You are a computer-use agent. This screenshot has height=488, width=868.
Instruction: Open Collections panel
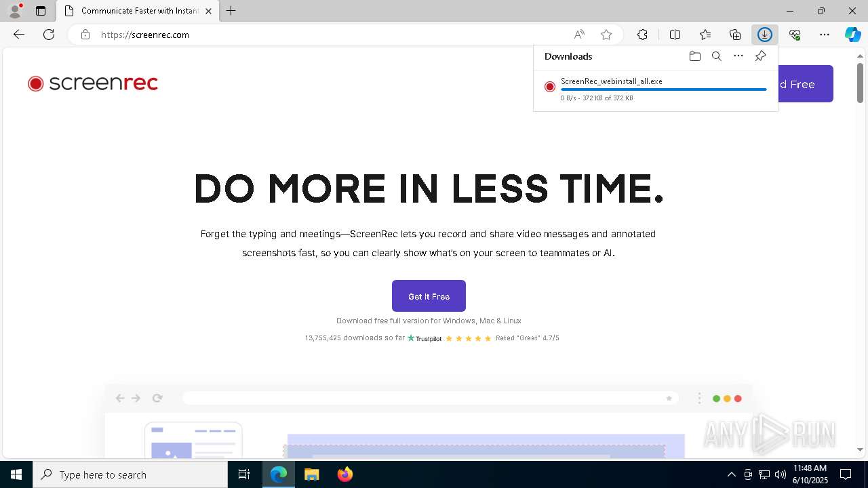[735, 35]
